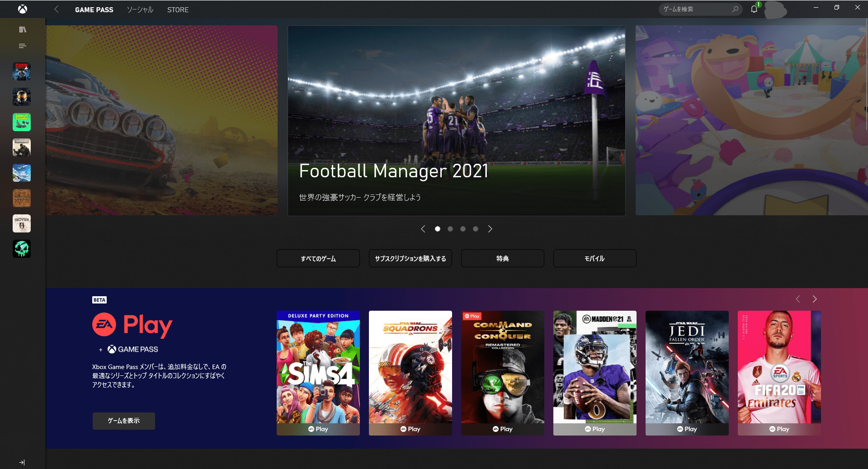Click the ゲームを表示 button

click(x=124, y=421)
